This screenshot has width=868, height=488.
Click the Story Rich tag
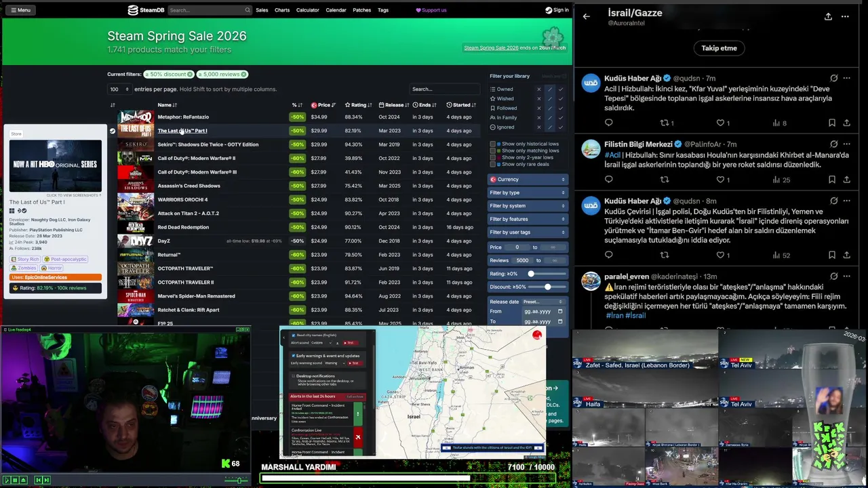(26, 259)
